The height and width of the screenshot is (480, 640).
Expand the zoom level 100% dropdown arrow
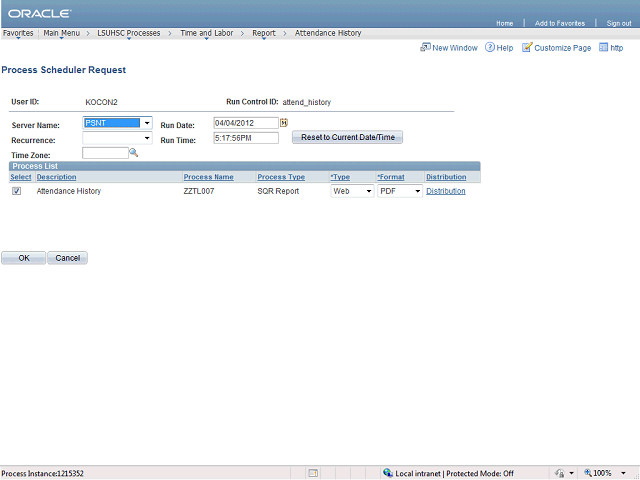[x=623, y=473]
